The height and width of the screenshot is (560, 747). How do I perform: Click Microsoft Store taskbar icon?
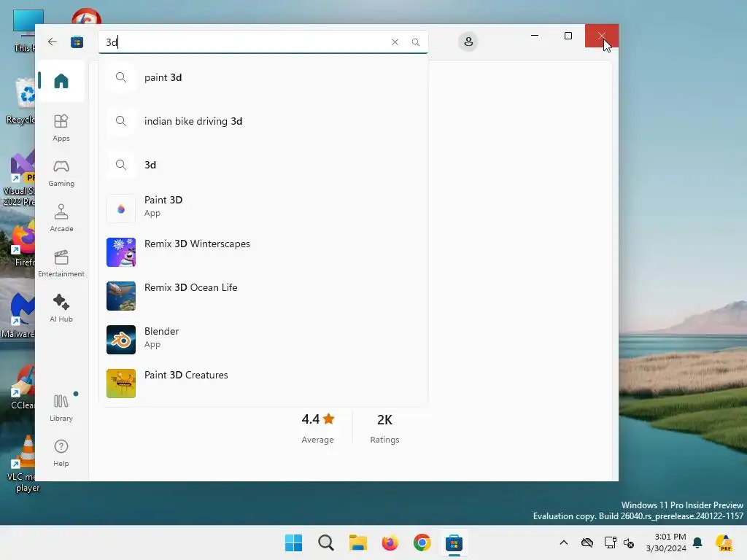454,542
